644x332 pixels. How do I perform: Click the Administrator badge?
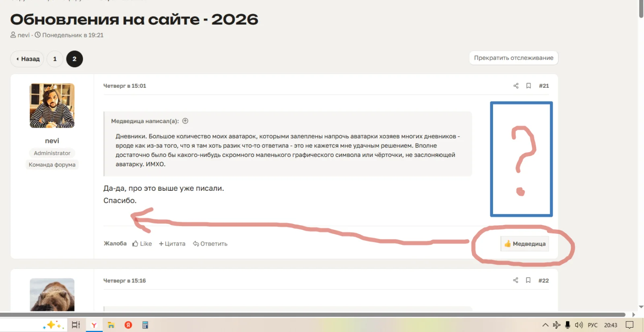coord(52,153)
